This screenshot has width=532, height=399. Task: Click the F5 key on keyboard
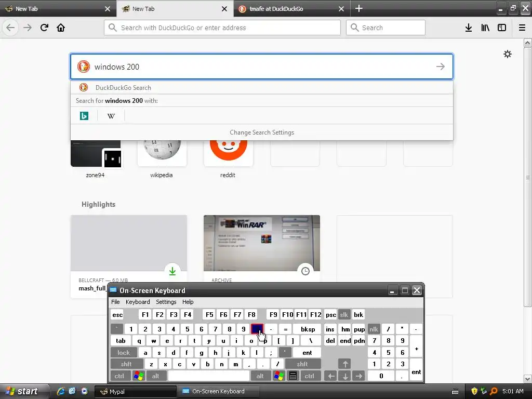[x=209, y=314]
